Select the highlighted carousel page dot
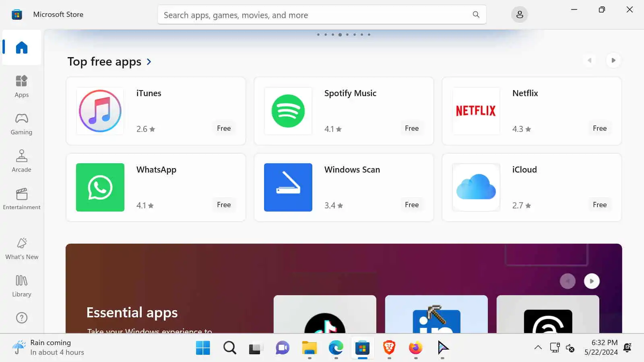Screen dimensions: 644x362 click(340, 35)
